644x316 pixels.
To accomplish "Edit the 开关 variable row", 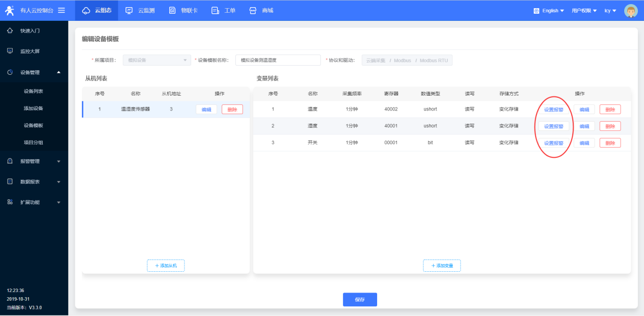I will pos(584,143).
